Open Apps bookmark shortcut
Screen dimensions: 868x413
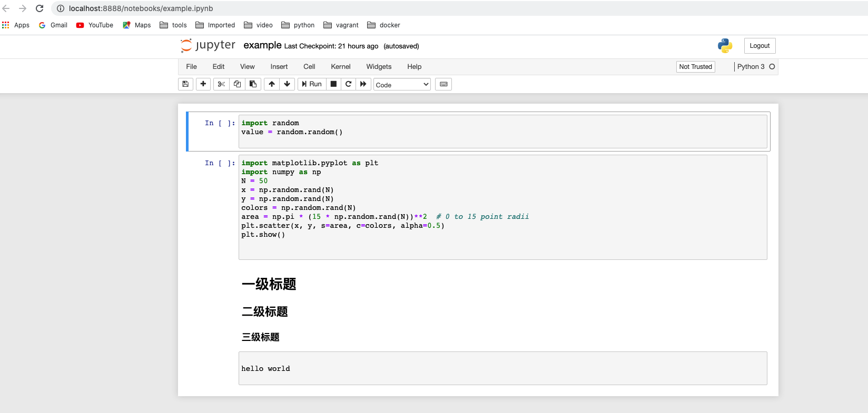[x=16, y=25]
